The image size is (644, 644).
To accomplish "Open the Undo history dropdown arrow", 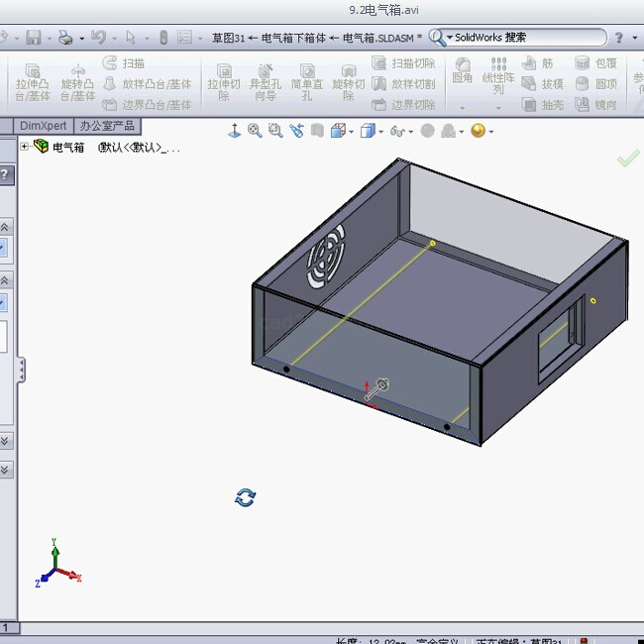I will coord(113,39).
